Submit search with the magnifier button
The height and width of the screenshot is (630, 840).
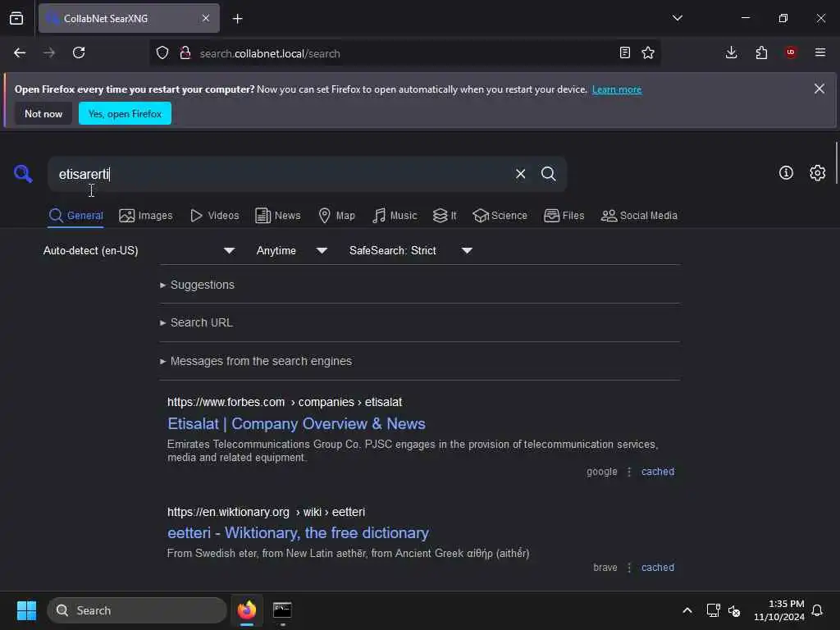click(548, 174)
